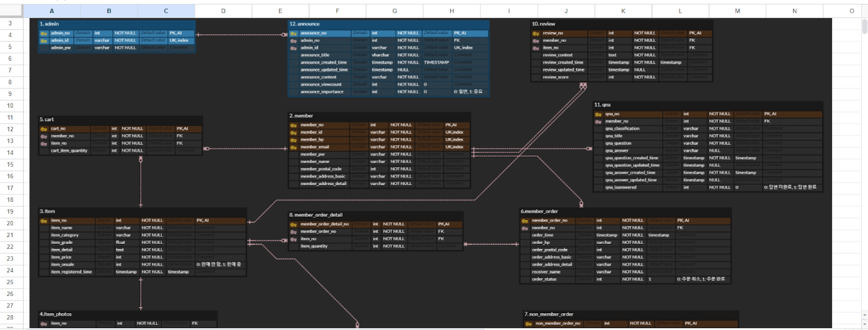Screen dimensions: 868x330
Task: Click the key icon beside non_member_order_no
Action: pos(529,323)
